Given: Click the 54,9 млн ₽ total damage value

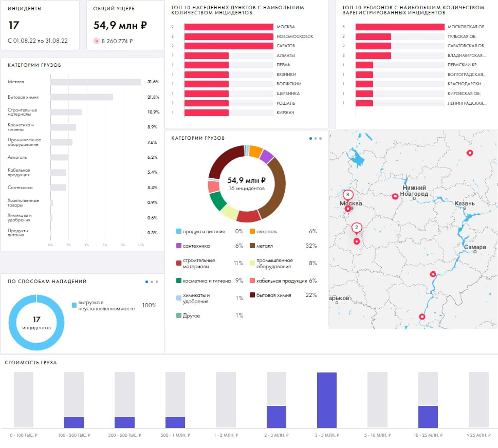Looking at the screenshot, I should (120, 25).
